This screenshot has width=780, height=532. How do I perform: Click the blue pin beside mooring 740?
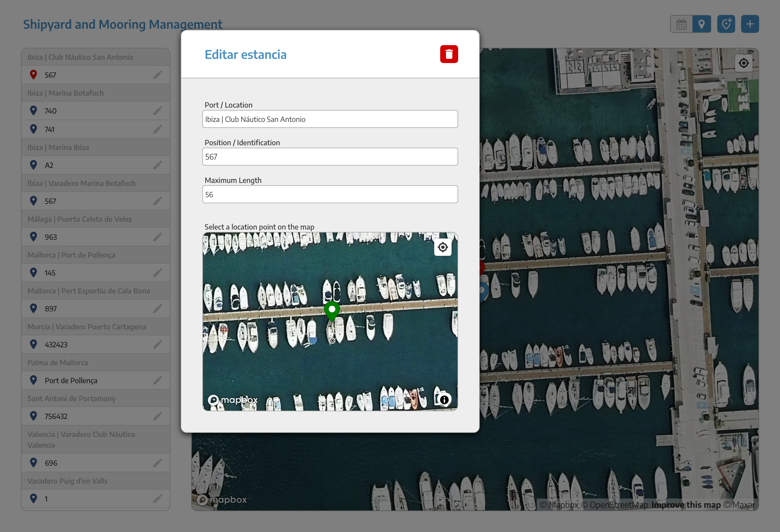pos(33,110)
